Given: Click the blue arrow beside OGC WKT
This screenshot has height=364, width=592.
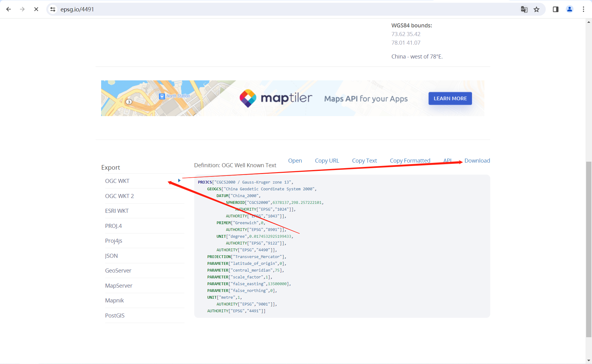Looking at the screenshot, I should coord(179,180).
